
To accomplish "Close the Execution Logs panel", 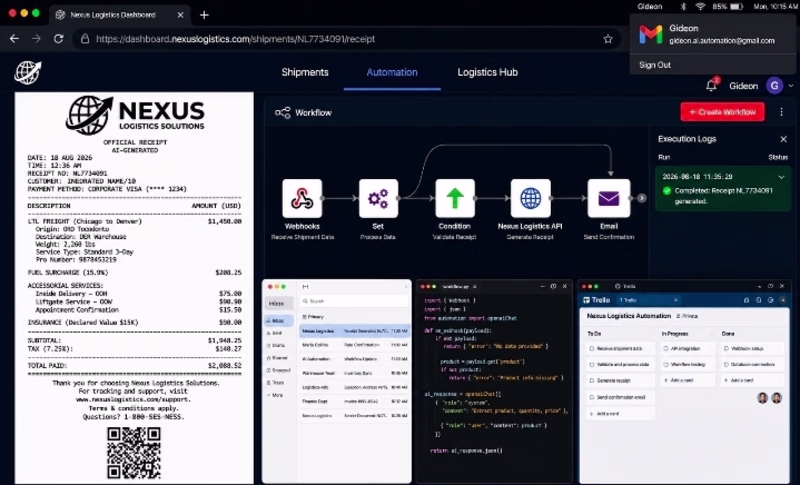I will (x=784, y=139).
